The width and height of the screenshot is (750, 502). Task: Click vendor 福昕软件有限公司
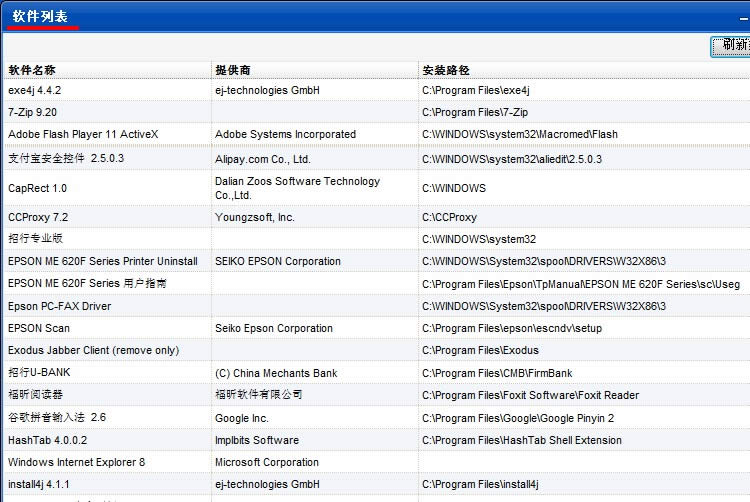click(x=259, y=394)
